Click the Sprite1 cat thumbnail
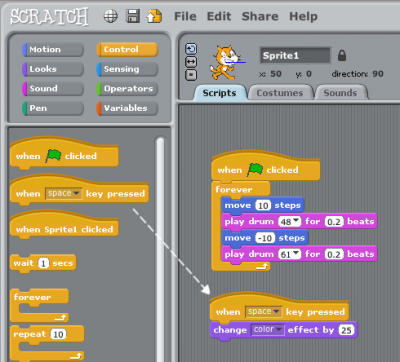Image resolution: width=400 pixels, height=362 pixels. pos(227,63)
